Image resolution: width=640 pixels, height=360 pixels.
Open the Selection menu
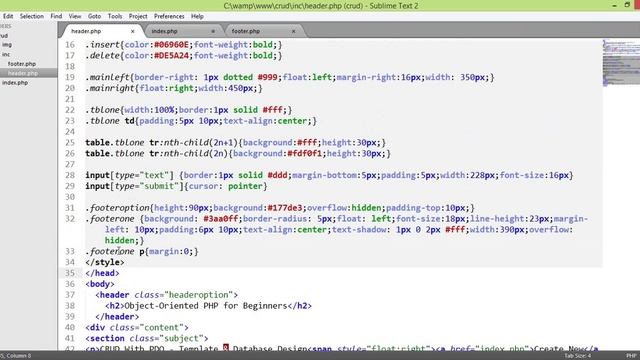click(31, 16)
